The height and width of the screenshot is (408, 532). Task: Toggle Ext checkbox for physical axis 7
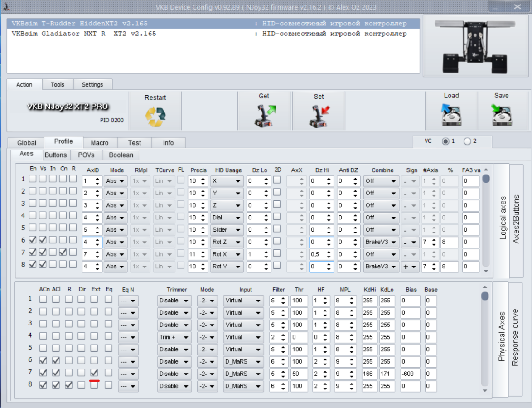[x=94, y=372]
